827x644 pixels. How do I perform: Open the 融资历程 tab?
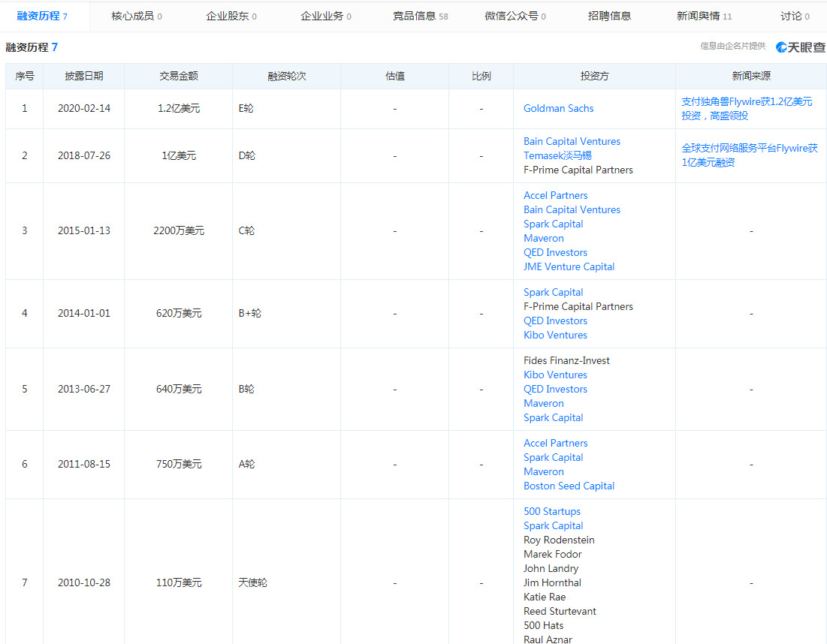point(42,17)
